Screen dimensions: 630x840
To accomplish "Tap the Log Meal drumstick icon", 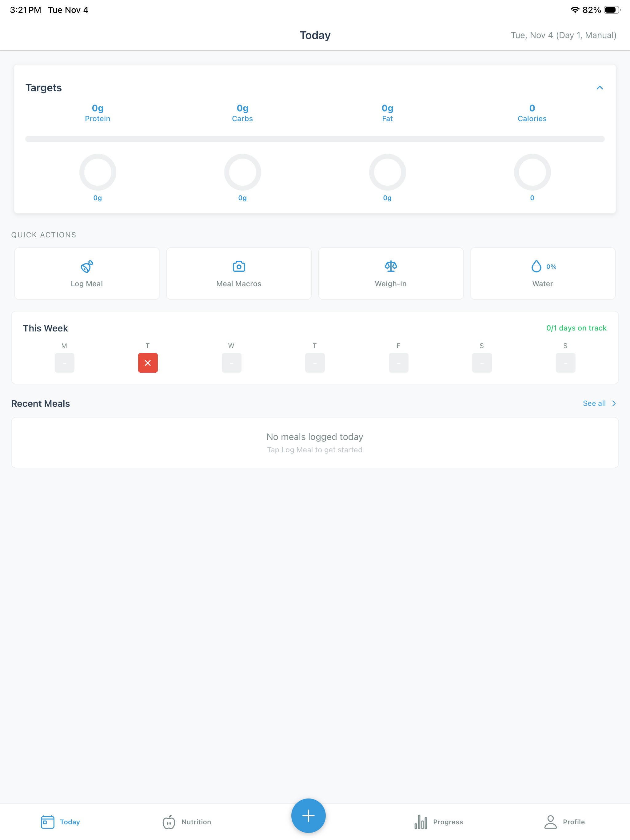I will click(x=87, y=266).
